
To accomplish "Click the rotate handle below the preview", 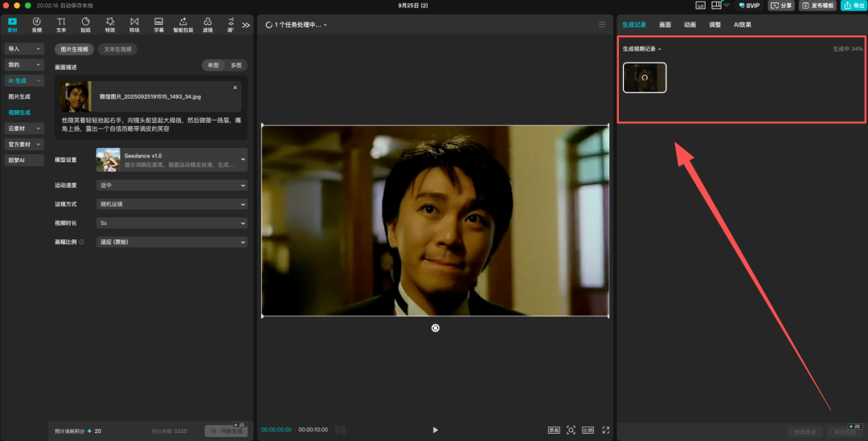I will pyautogui.click(x=435, y=328).
